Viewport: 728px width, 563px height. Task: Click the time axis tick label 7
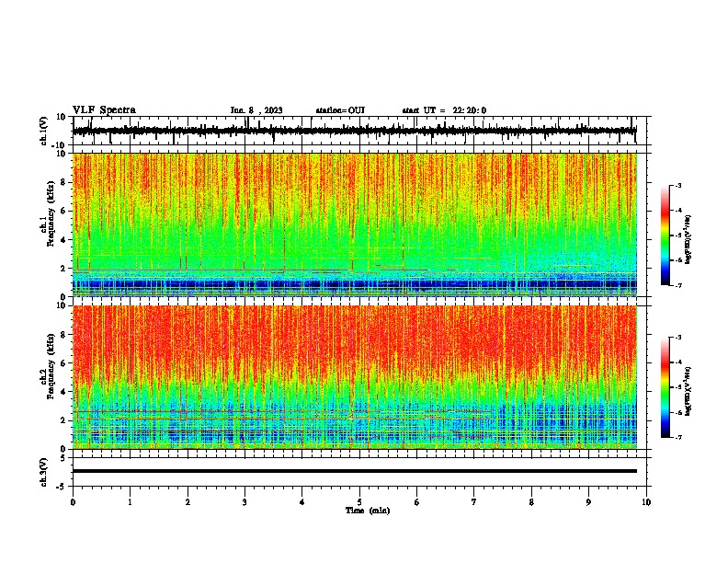point(474,502)
